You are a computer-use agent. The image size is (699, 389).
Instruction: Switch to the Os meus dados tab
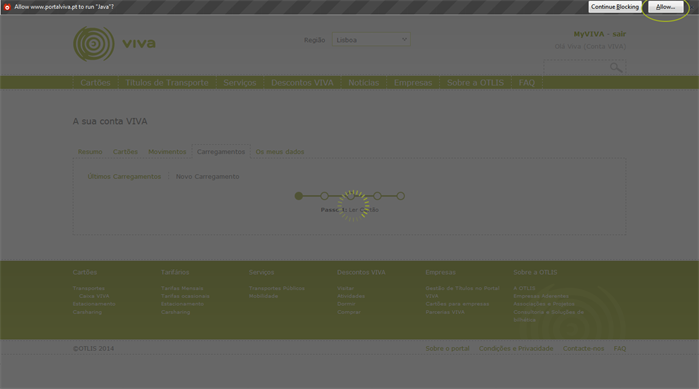point(280,152)
